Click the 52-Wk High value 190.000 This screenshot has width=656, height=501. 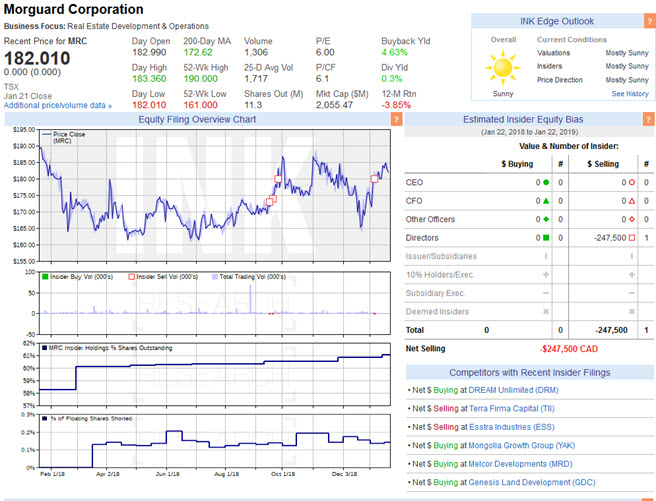[200, 79]
